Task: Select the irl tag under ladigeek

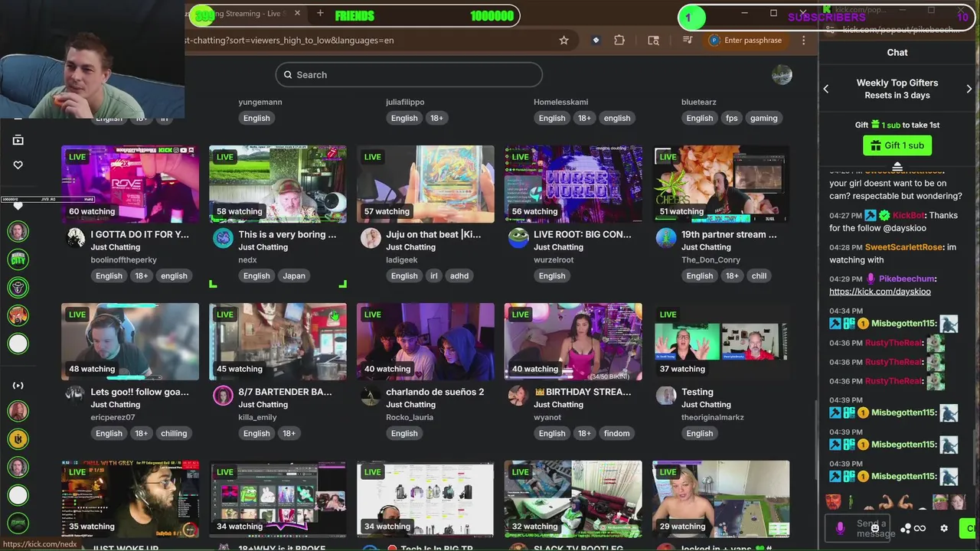Action: pos(433,275)
